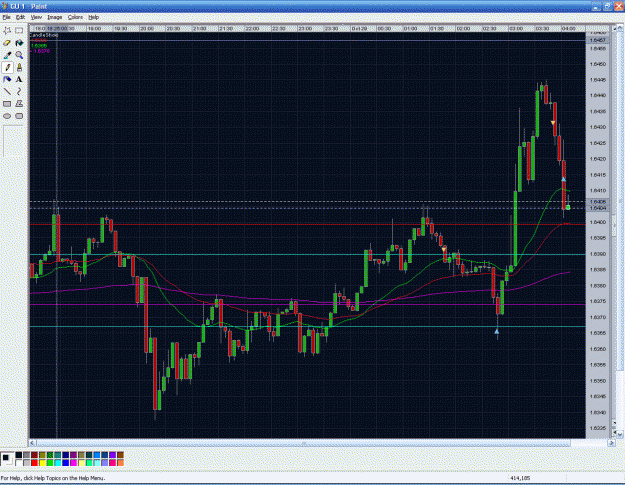This screenshot has height=485, width=625.
Task: Pick the dark gray palette swatch
Action: (x=26, y=455)
